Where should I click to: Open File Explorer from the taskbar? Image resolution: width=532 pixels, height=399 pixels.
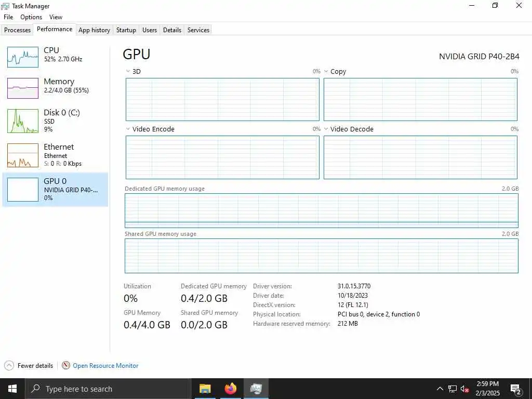point(205,389)
